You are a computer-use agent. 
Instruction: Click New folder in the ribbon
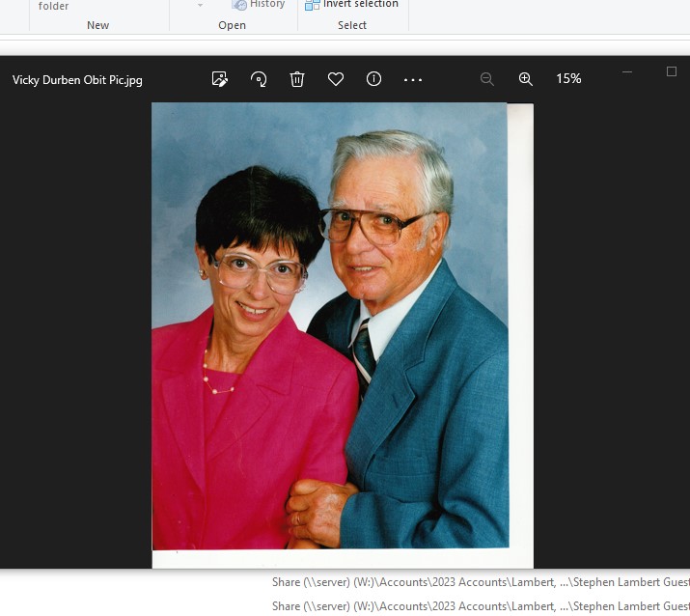pos(53,6)
